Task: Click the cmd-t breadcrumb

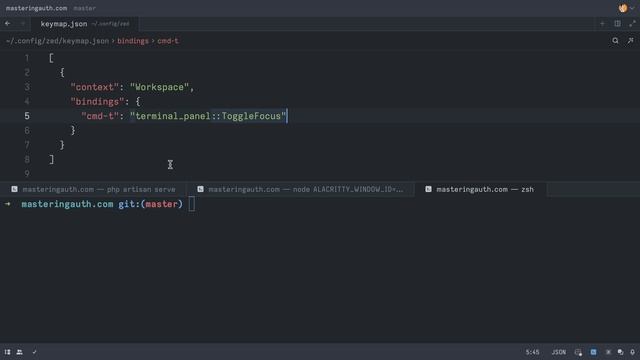Action: coord(168,41)
